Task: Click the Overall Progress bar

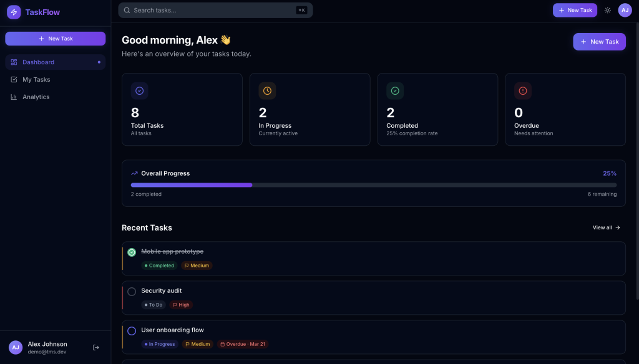Action: pyautogui.click(x=373, y=184)
